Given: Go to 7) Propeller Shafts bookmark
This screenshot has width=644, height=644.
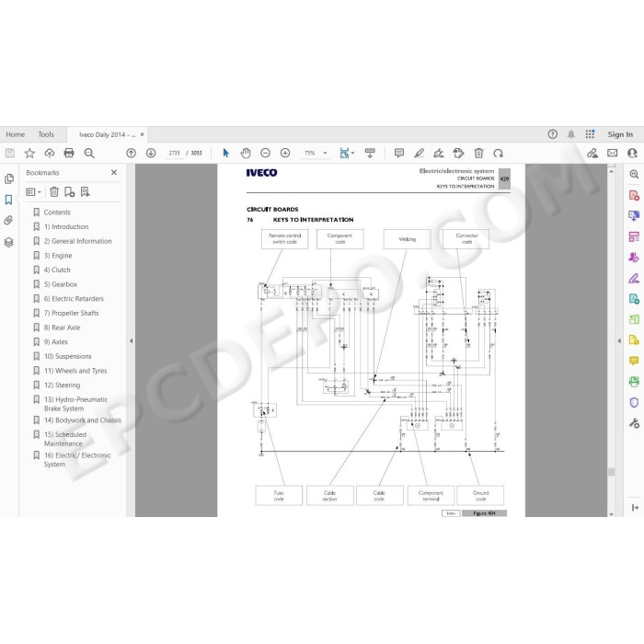Looking at the screenshot, I should [72, 313].
